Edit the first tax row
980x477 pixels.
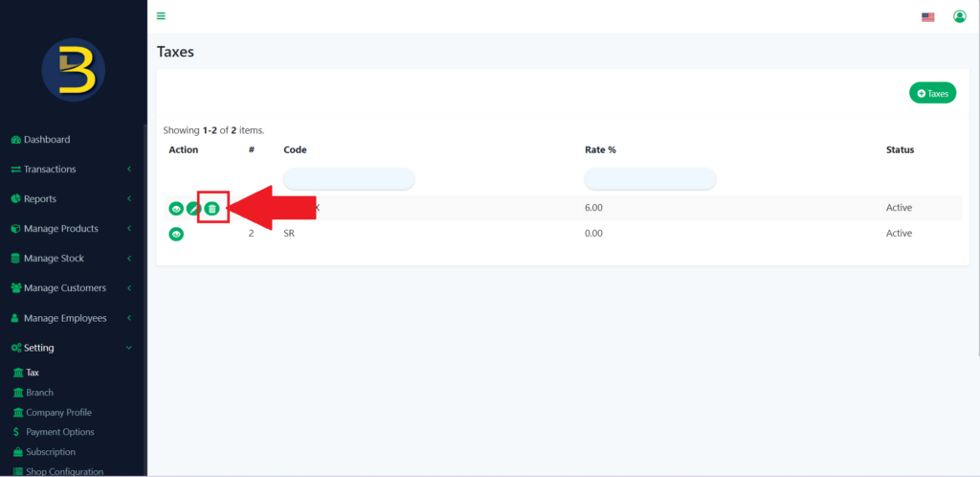tap(193, 208)
